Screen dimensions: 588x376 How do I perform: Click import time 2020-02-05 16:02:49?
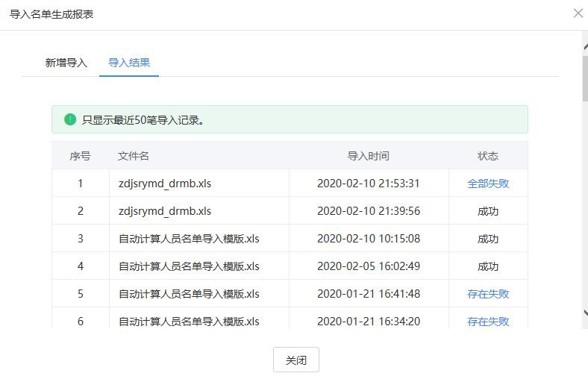click(x=369, y=266)
